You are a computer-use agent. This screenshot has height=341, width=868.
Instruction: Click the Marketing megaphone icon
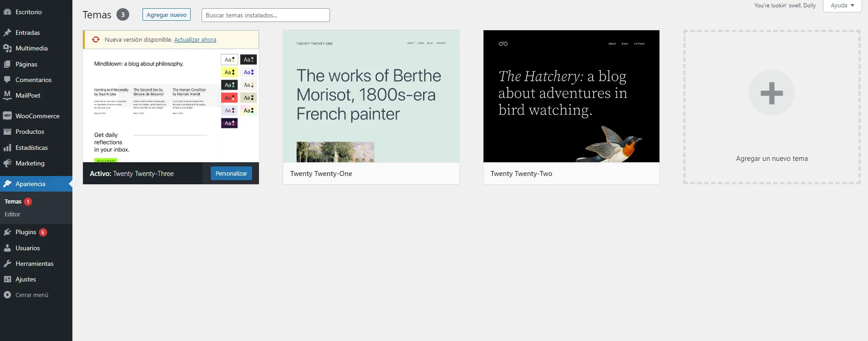(x=7, y=163)
